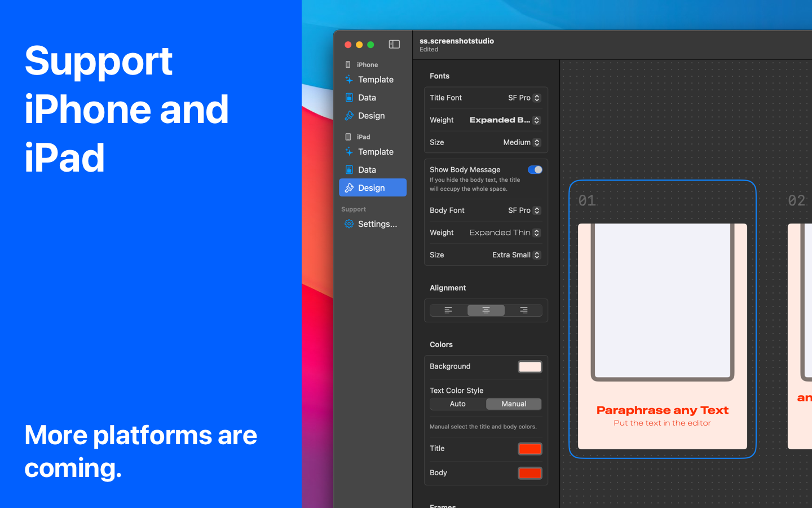The height and width of the screenshot is (508, 812).
Task: Click the Text Color Style label
Action: 457,391
